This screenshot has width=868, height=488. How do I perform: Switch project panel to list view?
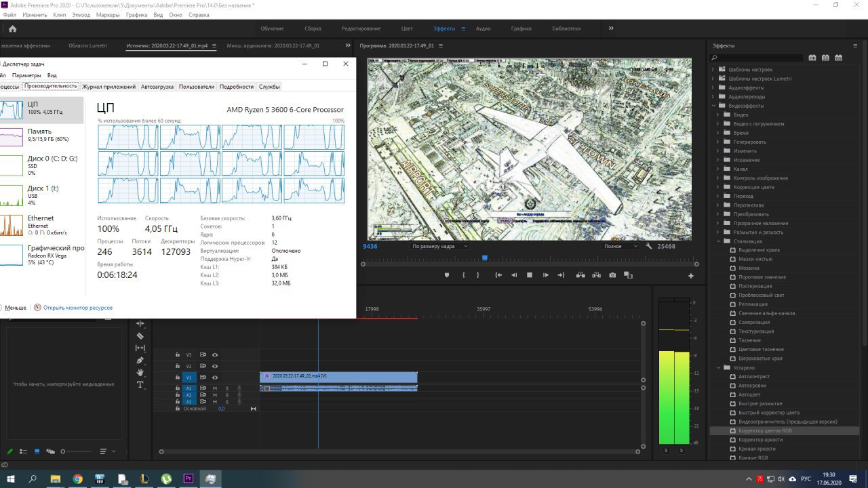click(x=23, y=451)
